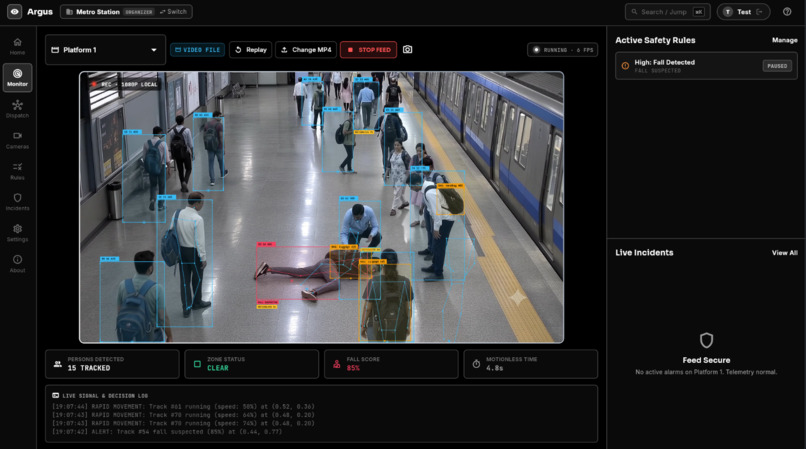Click the Change MP4 button
Image resolution: width=806 pixels, height=449 pixels.
pyautogui.click(x=306, y=50)
